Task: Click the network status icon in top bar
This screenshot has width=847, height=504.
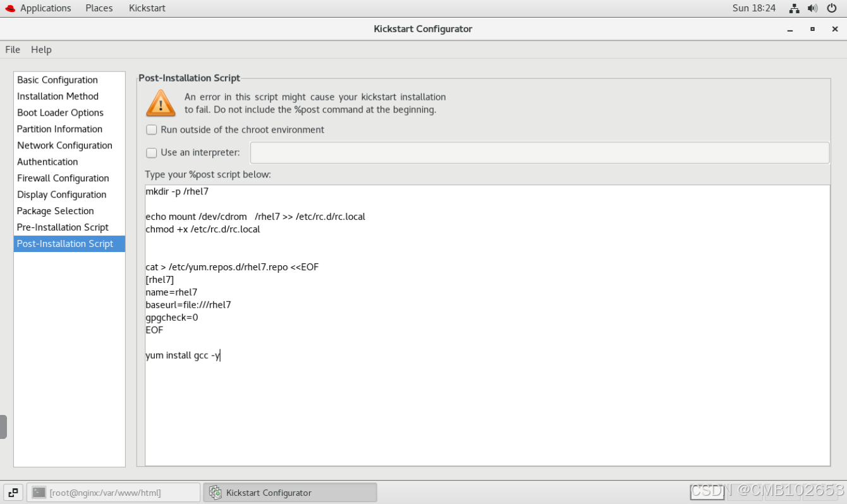Action: pyautogui.click(x=795, y=8)
